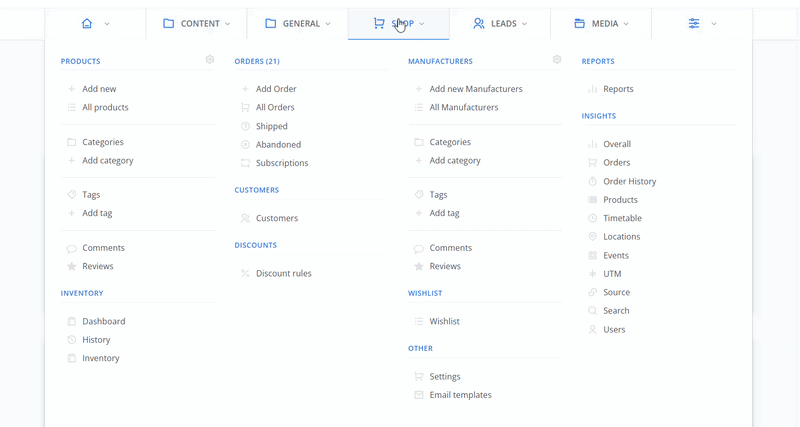Click the folder icon beside Manufacturers Categories
The height and width of the screenshot is (427, 800).
(419, 142)
